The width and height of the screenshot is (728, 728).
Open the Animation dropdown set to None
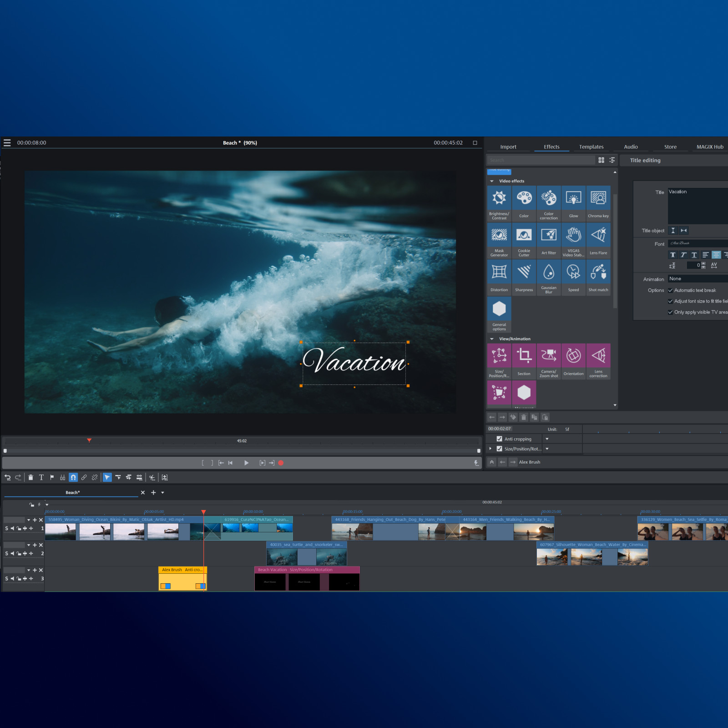tap(698, 279)
